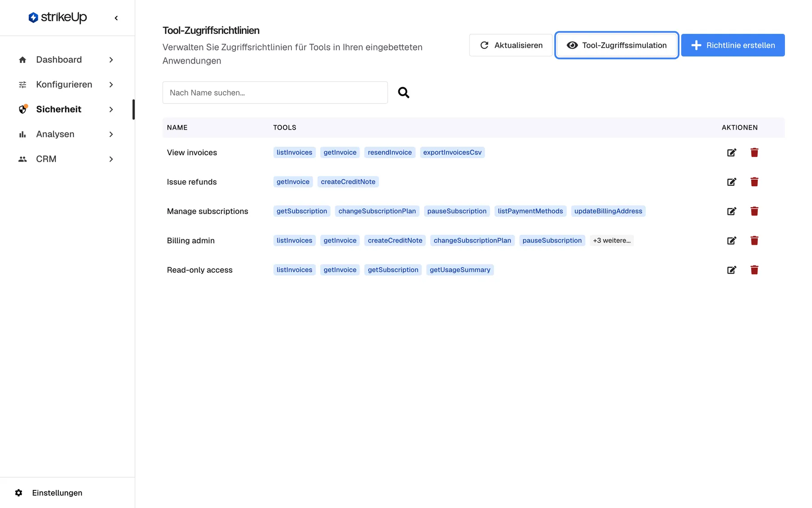Click Richtlinie erstellen button
Screen dimensions: 812x508
click(x=733, y=45)
